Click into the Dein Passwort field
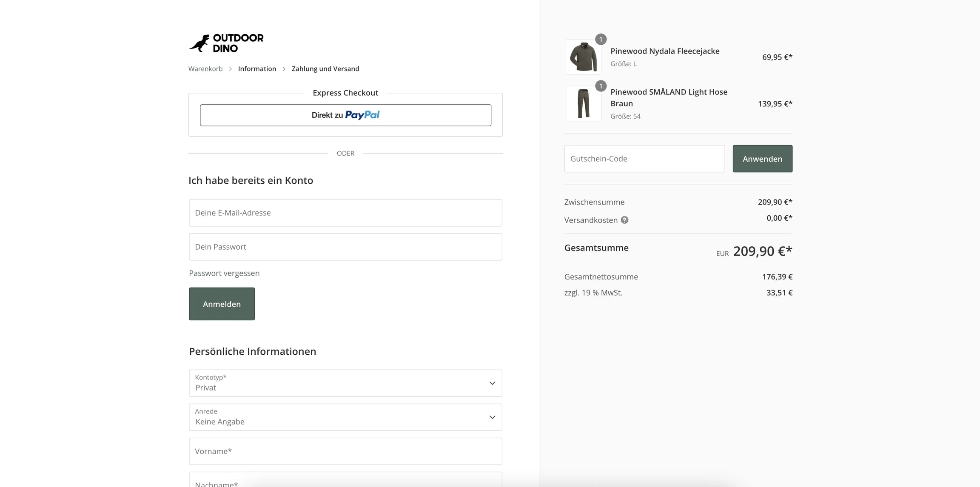The height and width of the screenshot is (487, 980). (345, 247)
